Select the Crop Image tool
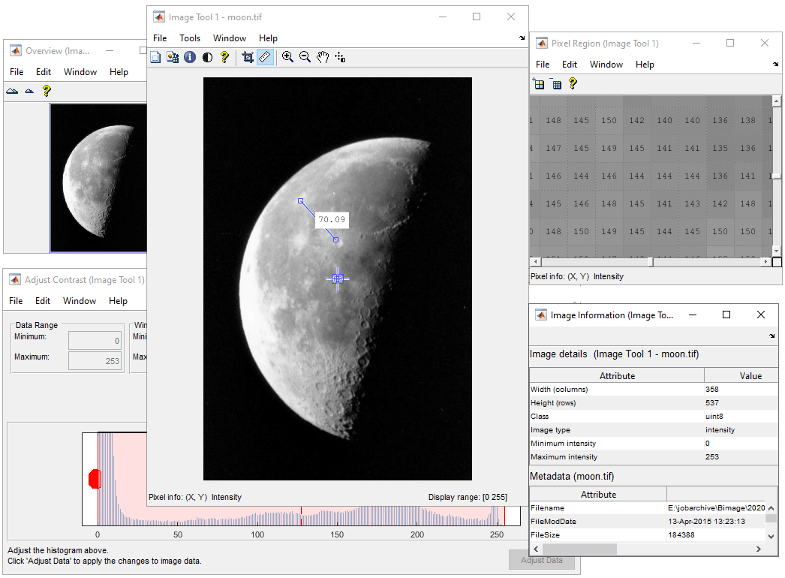Image resolution: width=785 pixels, height=578 pixels. pos(248,57)
